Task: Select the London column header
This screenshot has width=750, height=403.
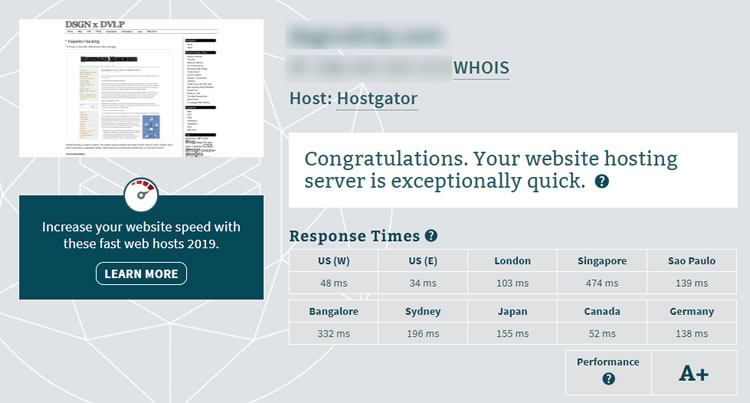Action: coord(512,261)
